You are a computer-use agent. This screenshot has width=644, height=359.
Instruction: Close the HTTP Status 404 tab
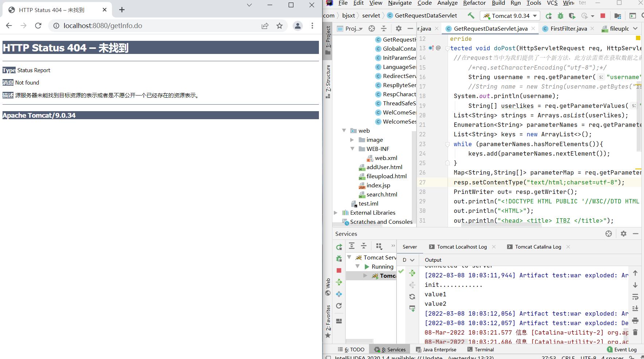(x=105, y=10)
